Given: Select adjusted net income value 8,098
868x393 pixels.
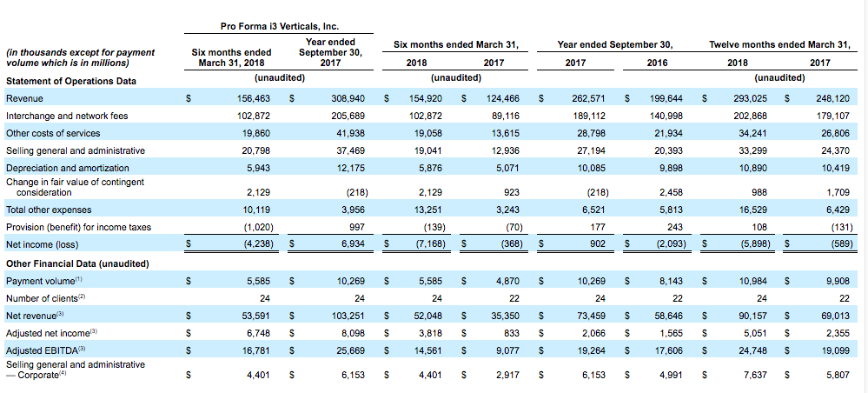Looking at the screenshot, I should click(x=354, y=333).
